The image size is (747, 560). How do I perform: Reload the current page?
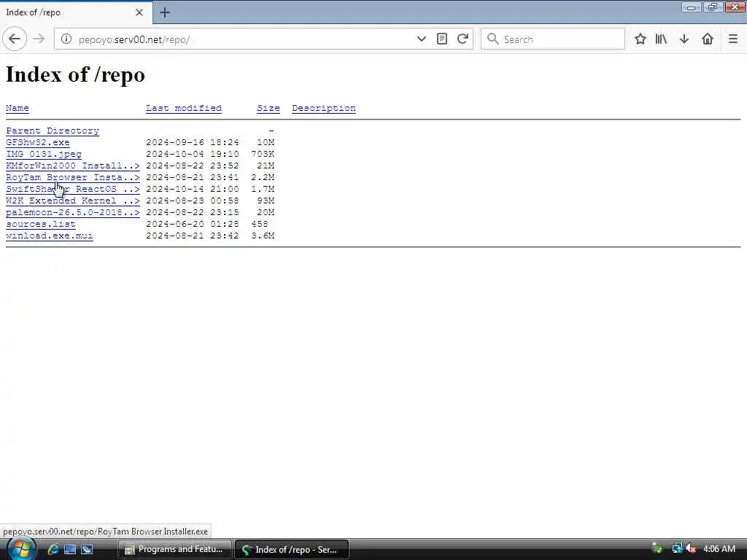[462, 39]
